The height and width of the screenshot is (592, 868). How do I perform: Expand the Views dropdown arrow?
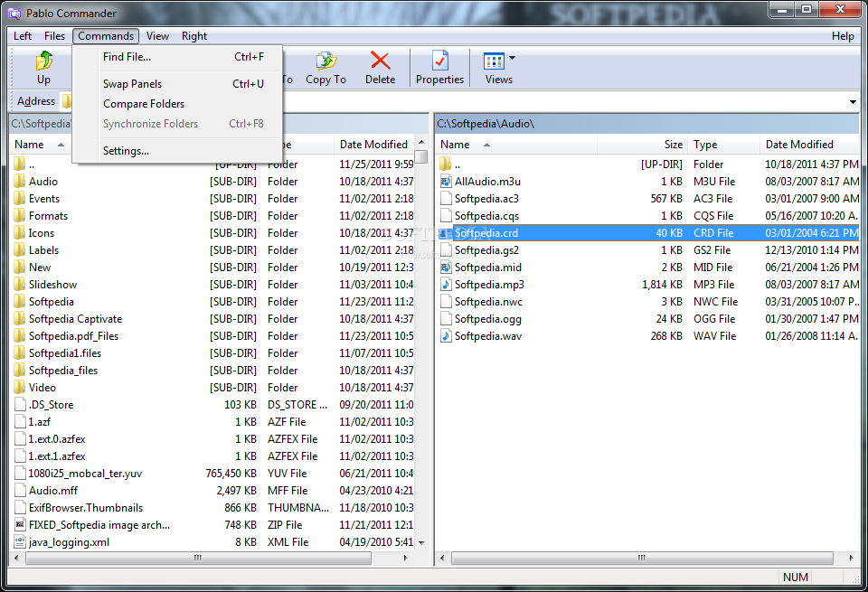513,58
